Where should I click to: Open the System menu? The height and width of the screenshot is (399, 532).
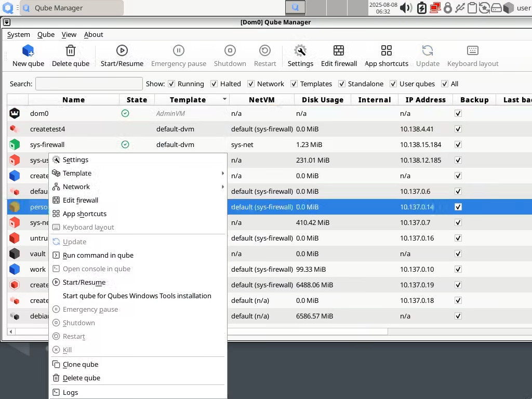pyautogui.click(x=18, y=34)
